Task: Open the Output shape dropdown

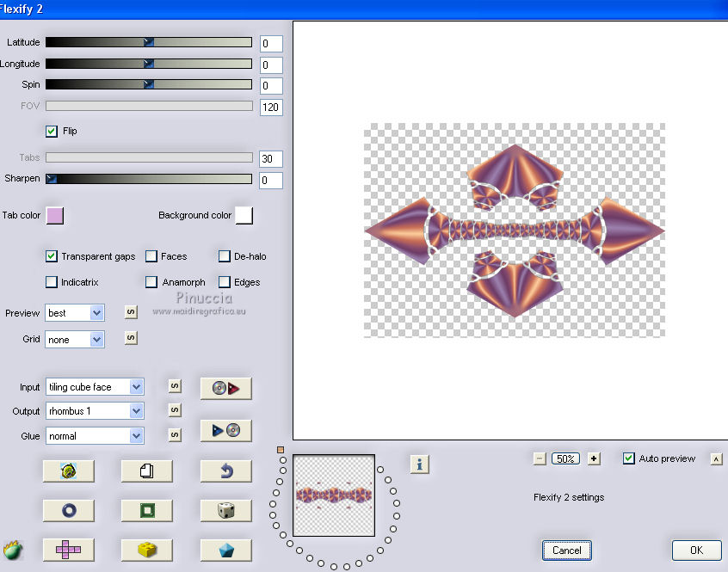Action: tap(95, 411)
